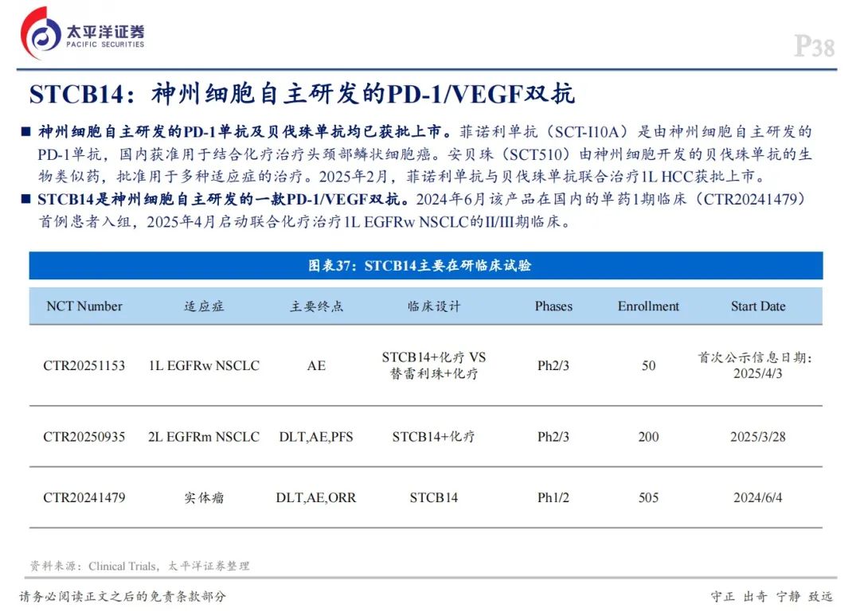Image resolution: width=860 pixels, height=616 pixels.
Task: Select the 实体瘤 indication cell
Action: [x=204, y=497]
